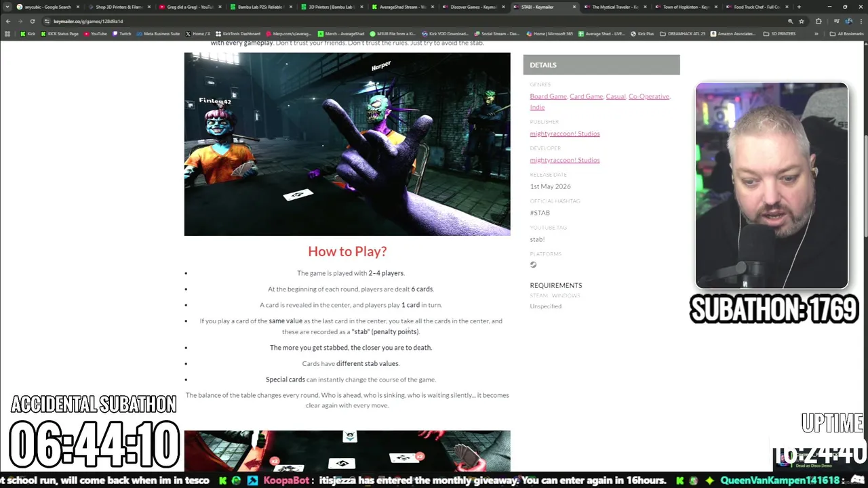This screenshot has height=488, width=868.
Task: Open the Kick bookmark
Action: click(x=27, y=33)
